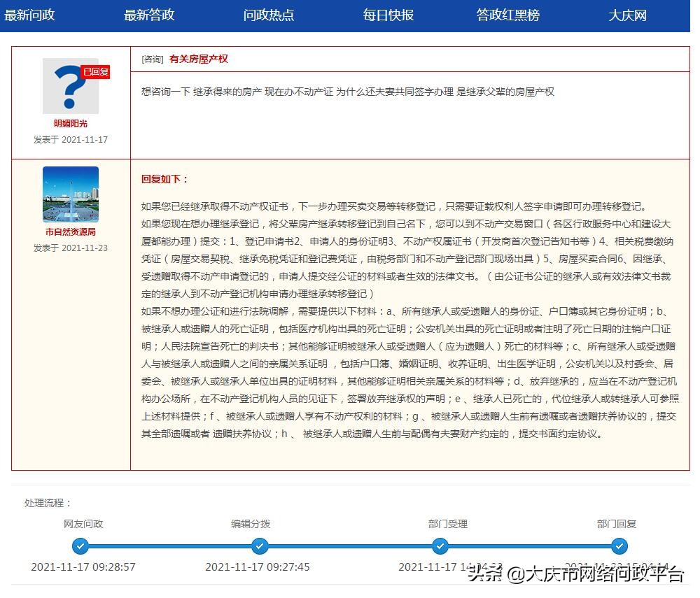Open the 最新问政 menu item
Screen dimensions: 700x598
pyautogui.click(x=29, y=15)
